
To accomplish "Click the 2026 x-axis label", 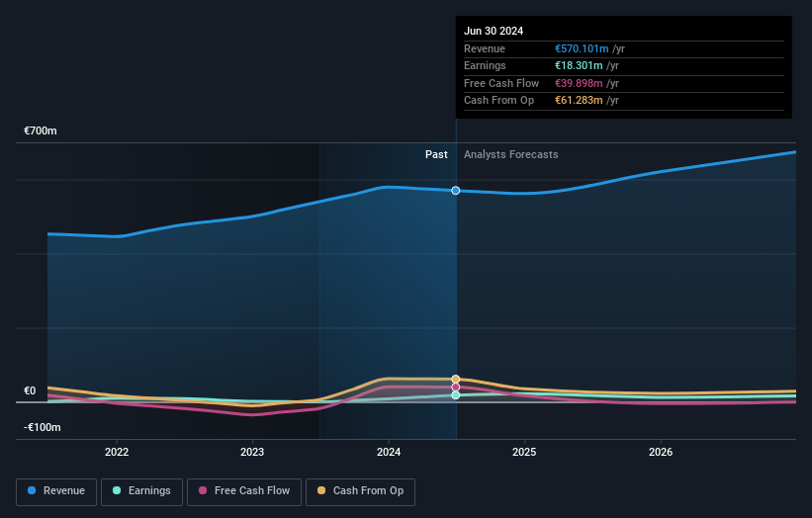I will coord(661,452).
